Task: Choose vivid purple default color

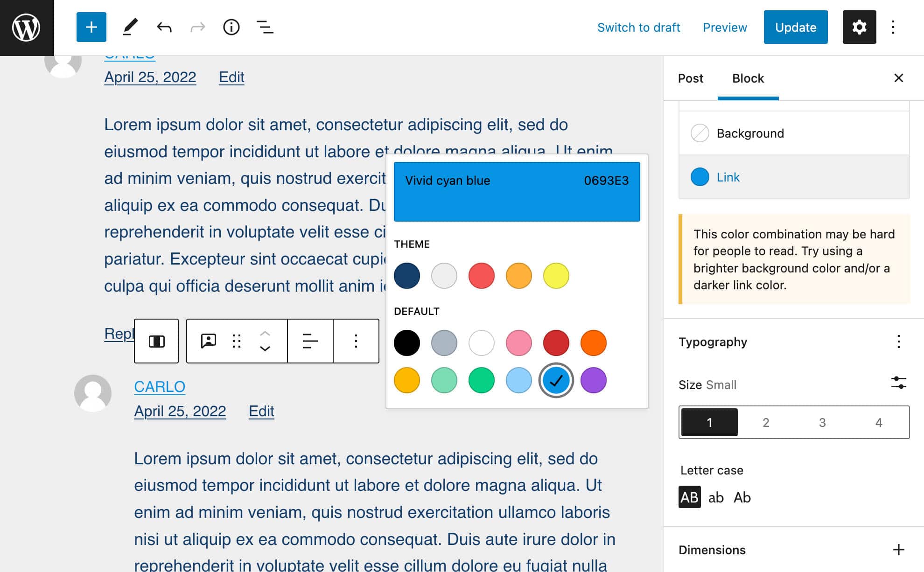Action: pos(593,380)
